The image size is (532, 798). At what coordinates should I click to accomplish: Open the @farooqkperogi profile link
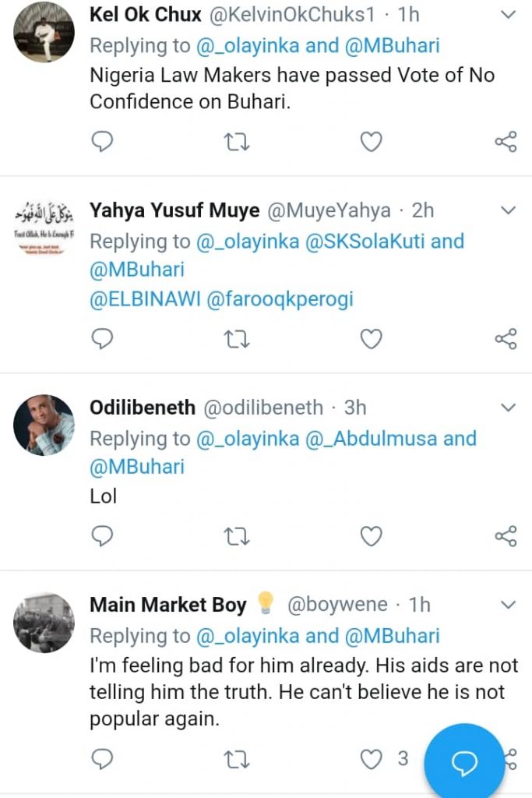click(x=280, y=300)
